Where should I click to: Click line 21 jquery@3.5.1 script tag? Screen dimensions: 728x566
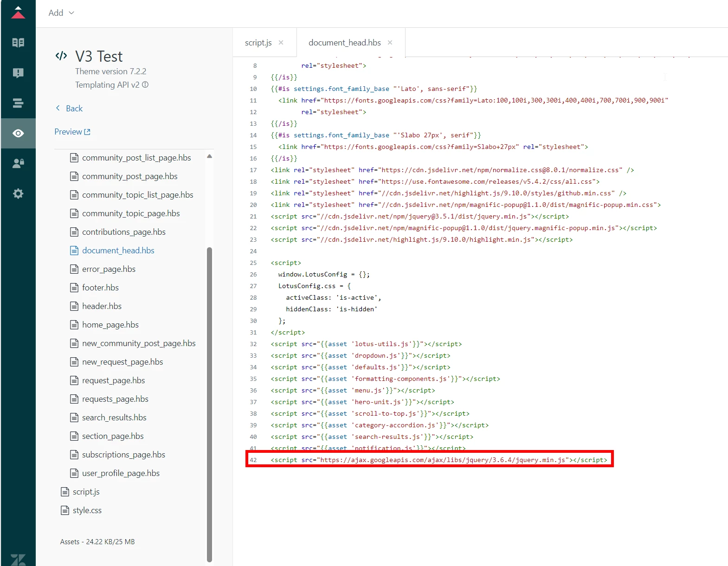tap(420, 216)
